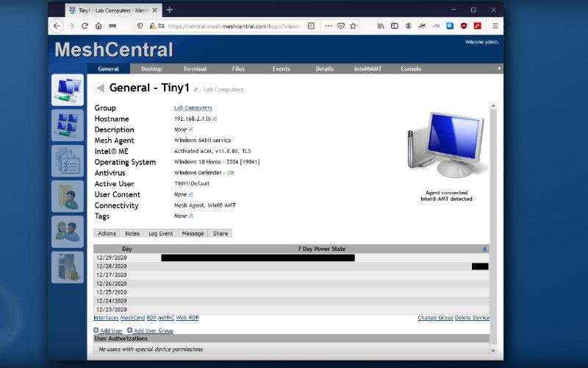This screenshot has height=368, width=588.
Task: Close the Tiny1 - Lab Computers tab
Action: 154,10
